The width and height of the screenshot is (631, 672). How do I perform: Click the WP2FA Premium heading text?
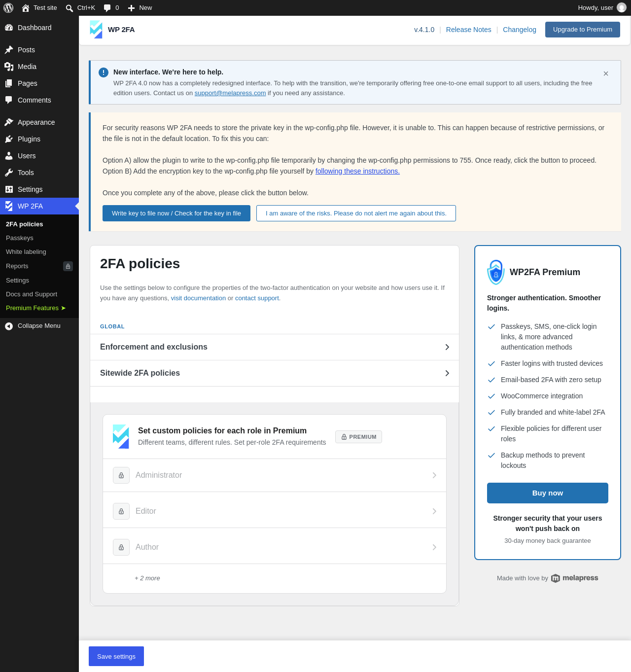point(545,272)
